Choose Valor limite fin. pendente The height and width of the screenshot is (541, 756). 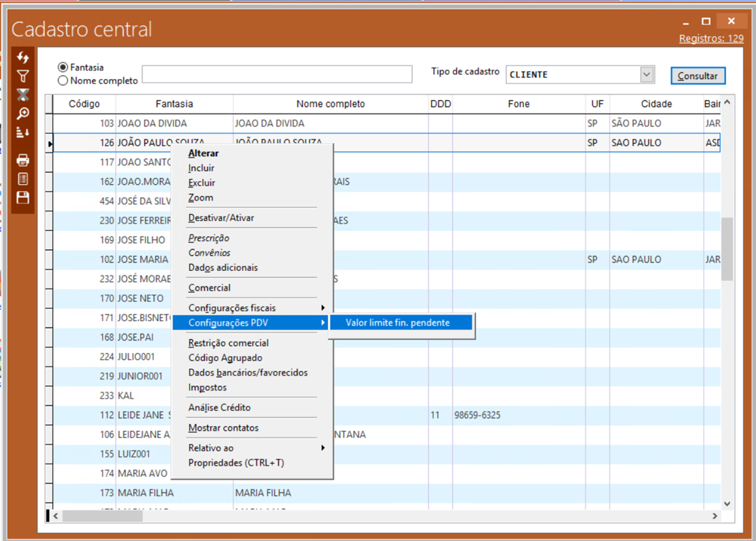(398, 322)
